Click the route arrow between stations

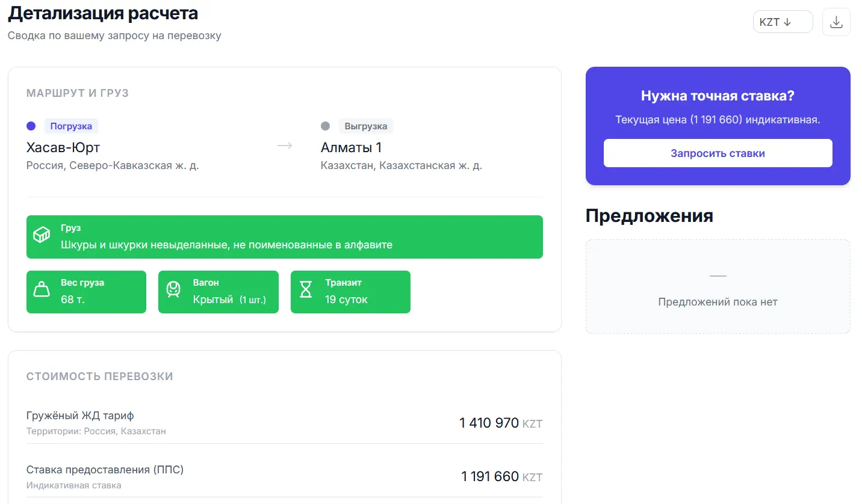tap(285, 146)
